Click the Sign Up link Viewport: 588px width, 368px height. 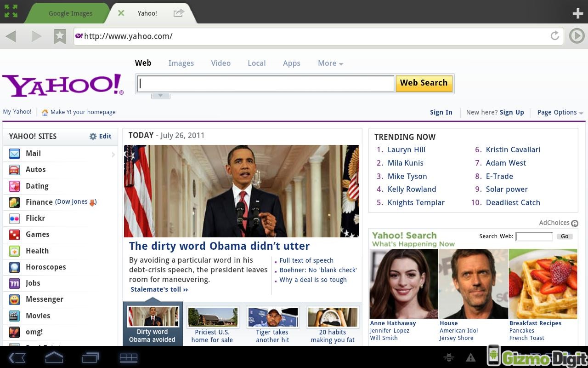pos(512,112)
